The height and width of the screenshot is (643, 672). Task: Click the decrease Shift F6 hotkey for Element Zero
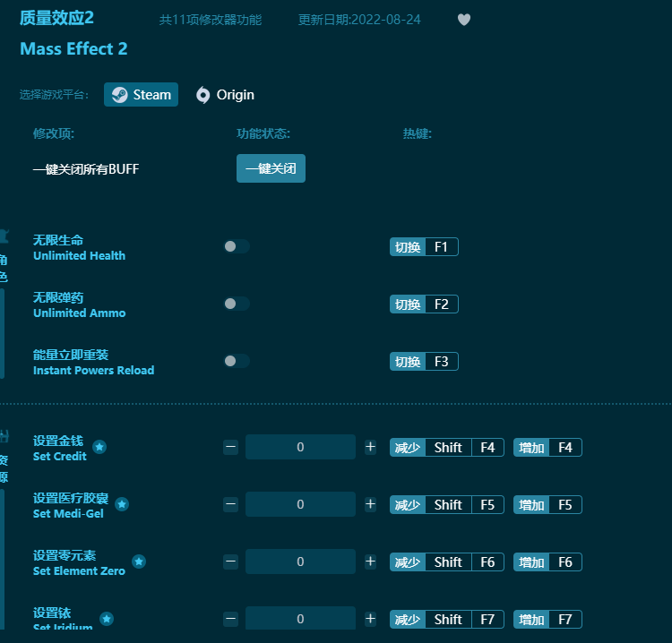[446, 562]
